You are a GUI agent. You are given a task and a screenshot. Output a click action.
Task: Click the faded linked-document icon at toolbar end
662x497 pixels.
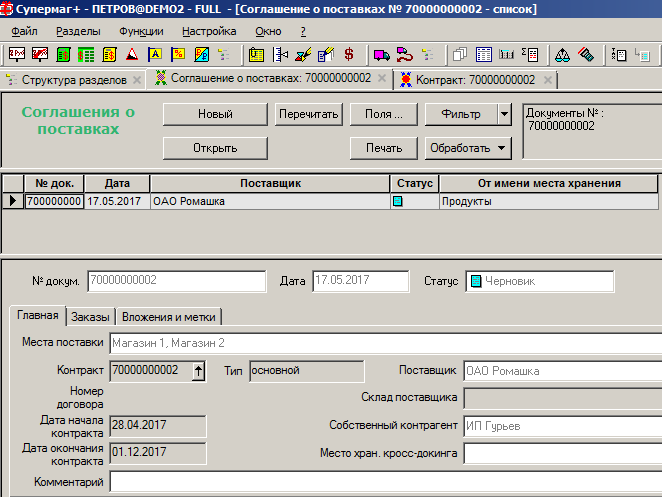click(x=642, y=55)
